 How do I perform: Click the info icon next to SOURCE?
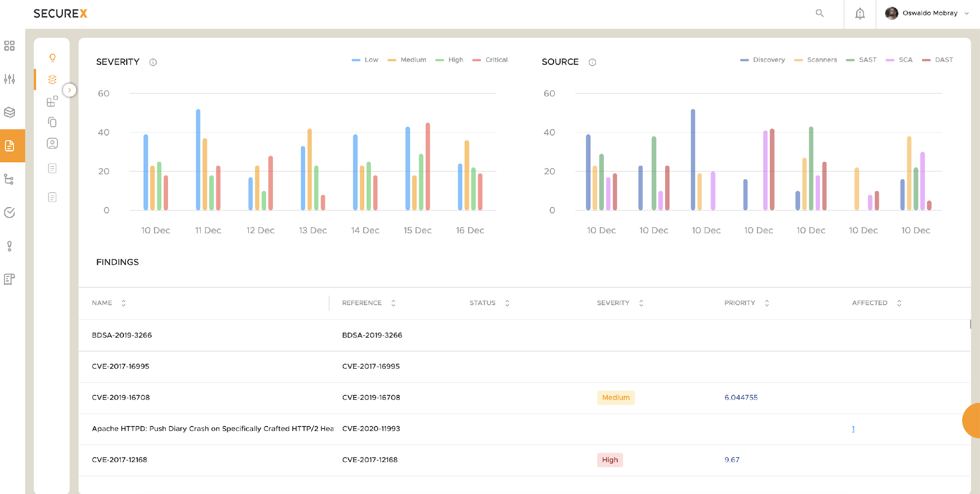pyautogui.click(x=592, y=62)
